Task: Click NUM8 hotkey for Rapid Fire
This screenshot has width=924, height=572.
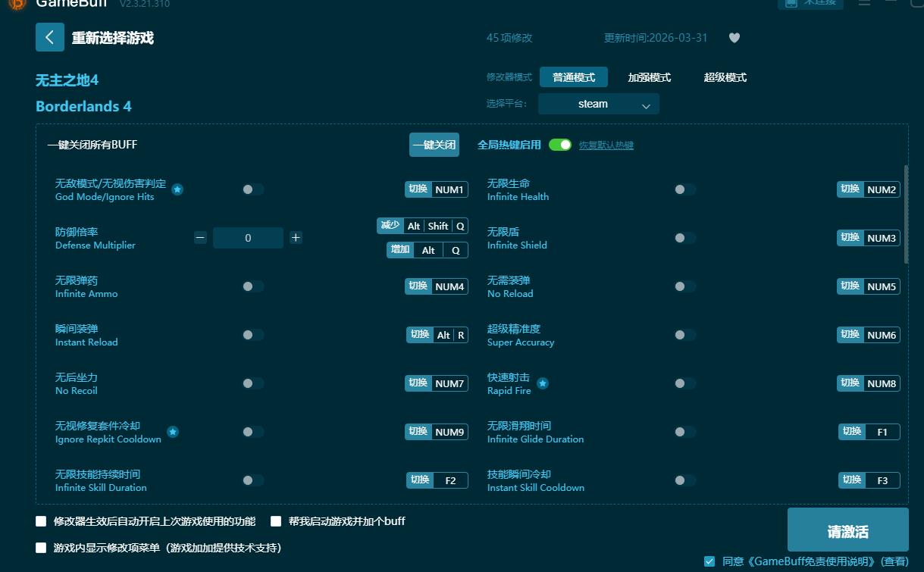Action: 869,383
